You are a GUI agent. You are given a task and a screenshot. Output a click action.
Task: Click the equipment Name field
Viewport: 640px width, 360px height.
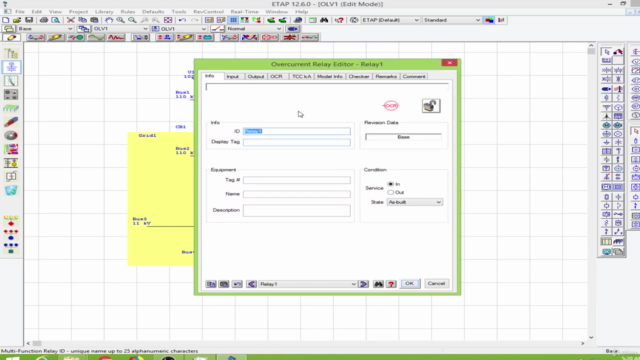297,194
